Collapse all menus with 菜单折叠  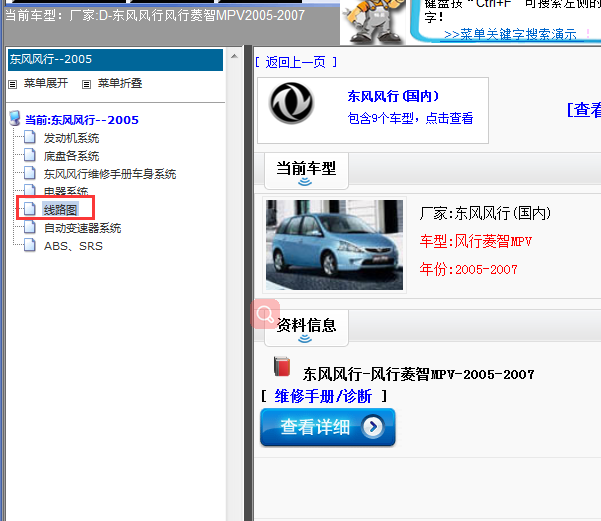pyautogui.click(x=120, y=83)
